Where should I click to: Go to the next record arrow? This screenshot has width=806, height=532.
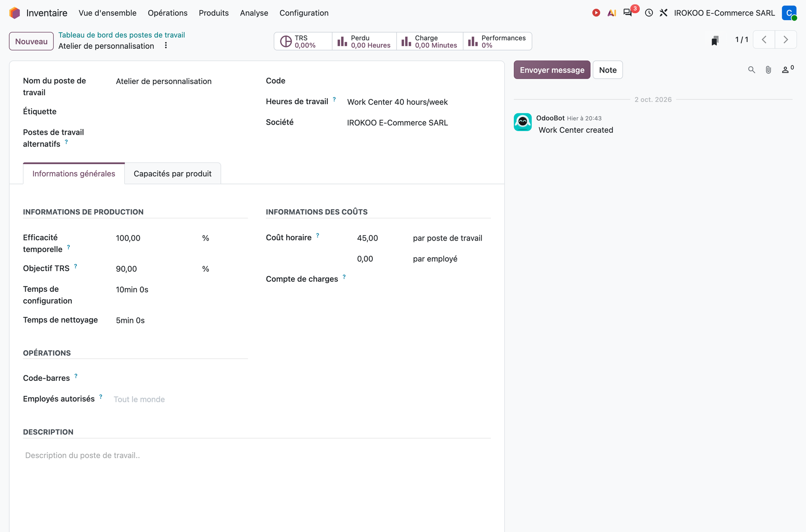click(x=786, y=40)
